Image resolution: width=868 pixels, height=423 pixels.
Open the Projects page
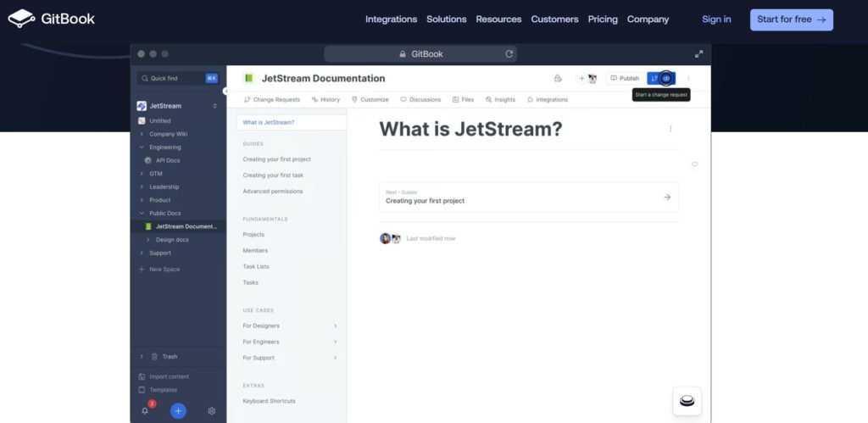pos(253,234)
